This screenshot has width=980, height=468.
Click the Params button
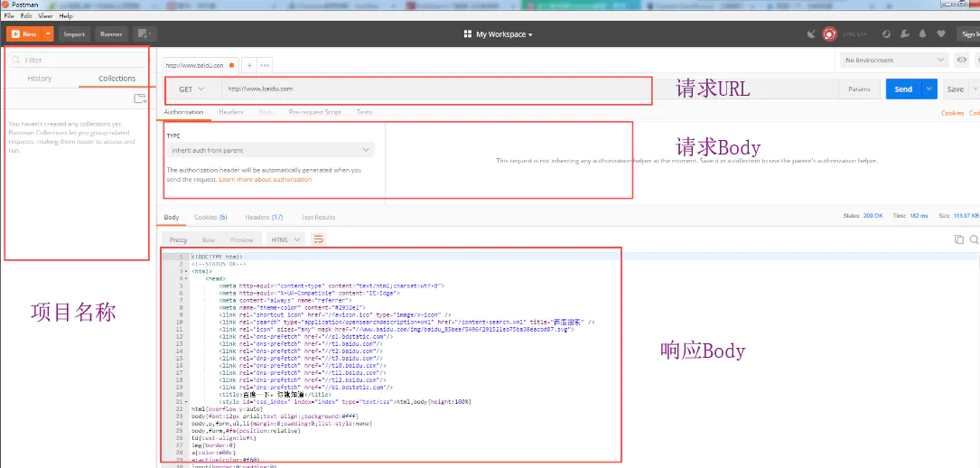click(x=859, y=89)
